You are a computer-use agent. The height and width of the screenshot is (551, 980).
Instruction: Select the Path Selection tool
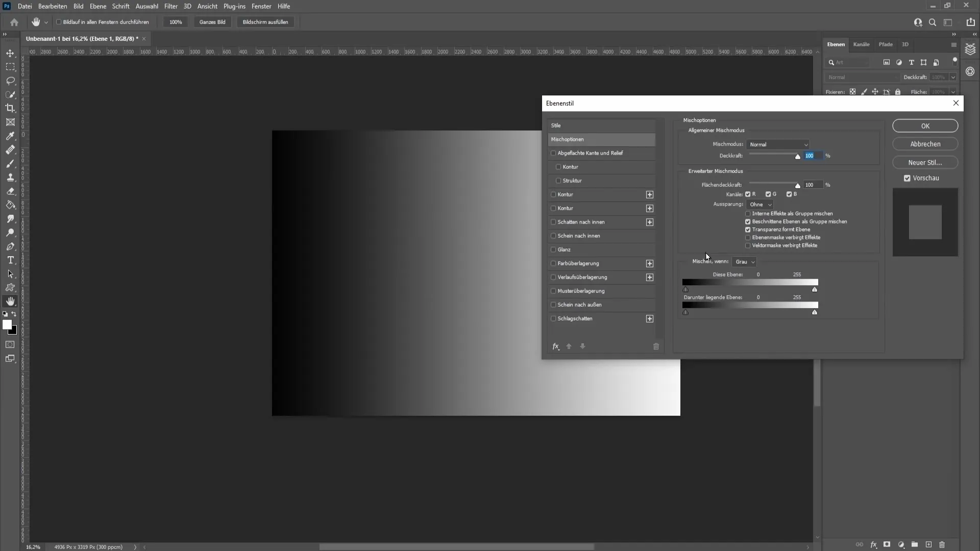click(x=10, y=274)
